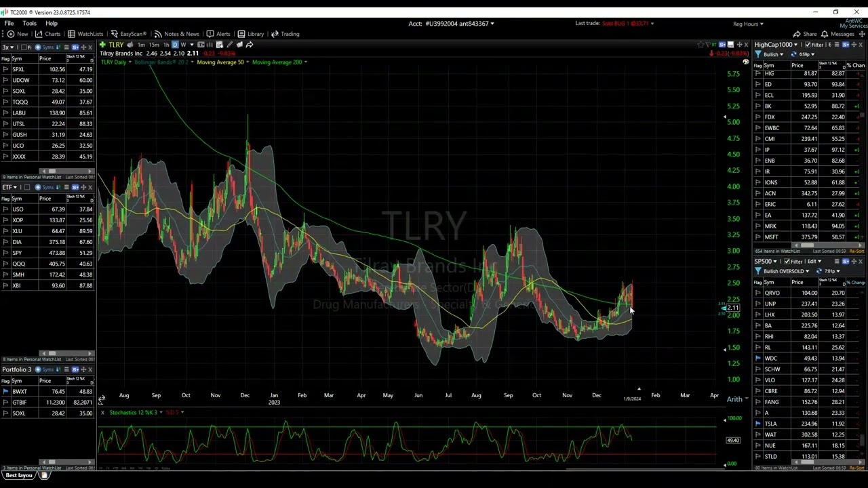Select the 1m chart timeframe
The image size is (868, 488).
[141, 45]
